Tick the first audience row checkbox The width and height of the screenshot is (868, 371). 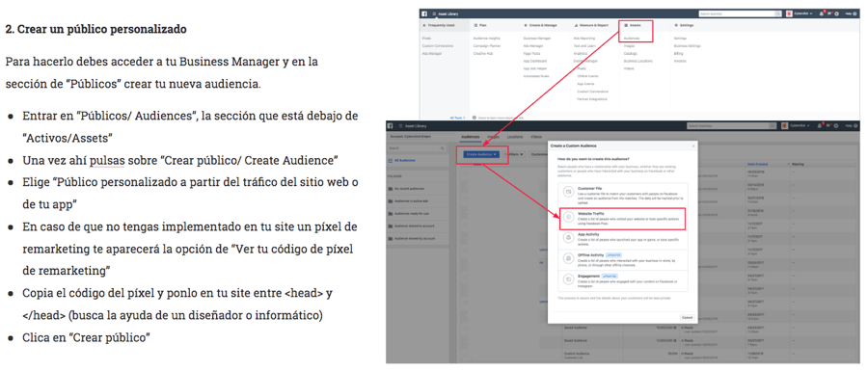tap(466, 173)
